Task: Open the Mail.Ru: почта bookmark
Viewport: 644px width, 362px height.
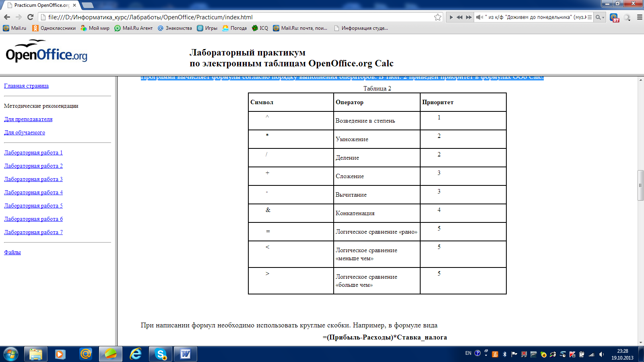Action: (300, 28)
